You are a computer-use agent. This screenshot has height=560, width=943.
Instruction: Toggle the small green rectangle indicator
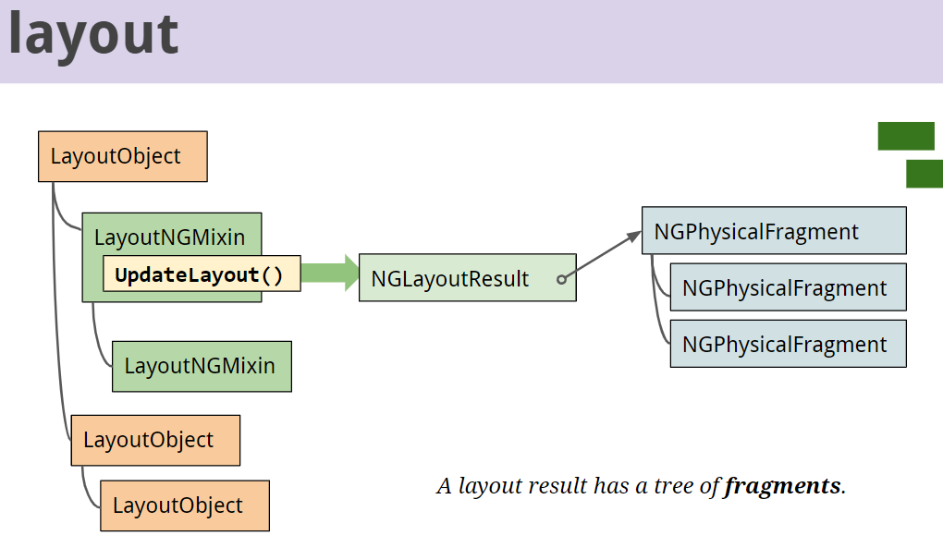tap(924, 172)
